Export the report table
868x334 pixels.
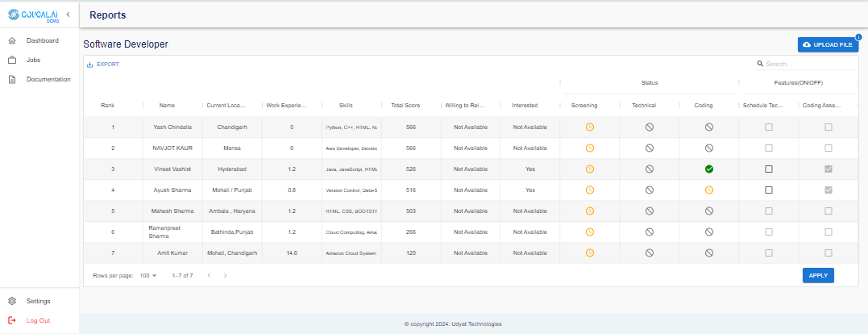point(102,64)
